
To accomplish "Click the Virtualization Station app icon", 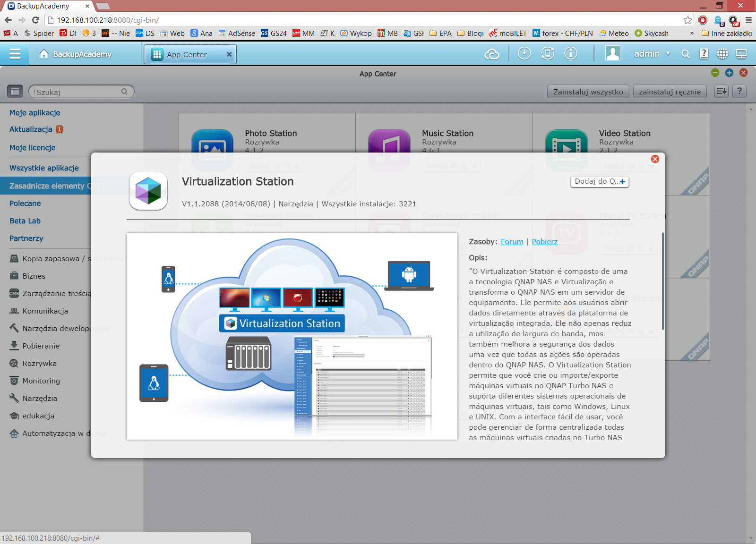I will pos(148,191).
